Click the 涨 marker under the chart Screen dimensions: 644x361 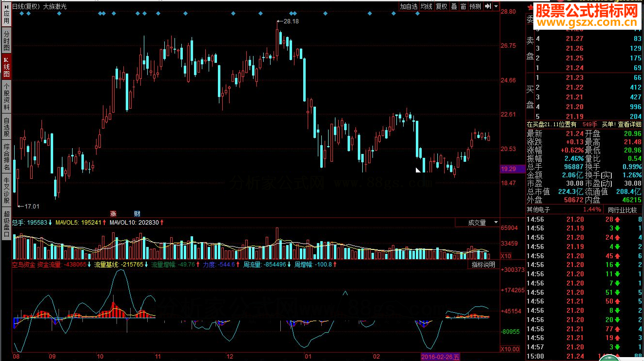click(113, 213)
